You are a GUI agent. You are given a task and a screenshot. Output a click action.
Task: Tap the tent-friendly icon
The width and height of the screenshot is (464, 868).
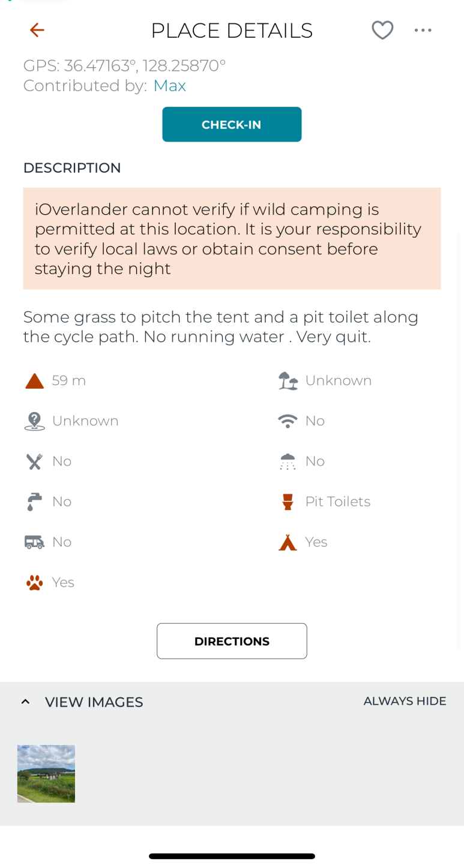(288, 542)
